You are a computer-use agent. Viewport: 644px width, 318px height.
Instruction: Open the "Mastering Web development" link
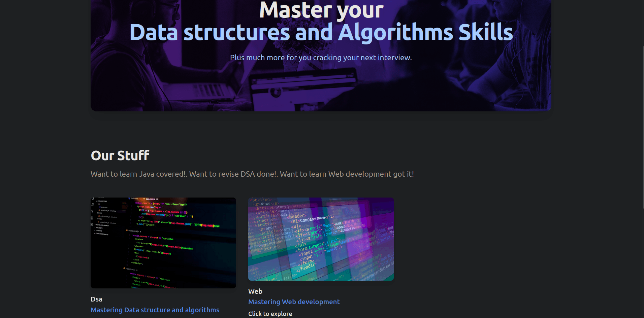point(293,302)
